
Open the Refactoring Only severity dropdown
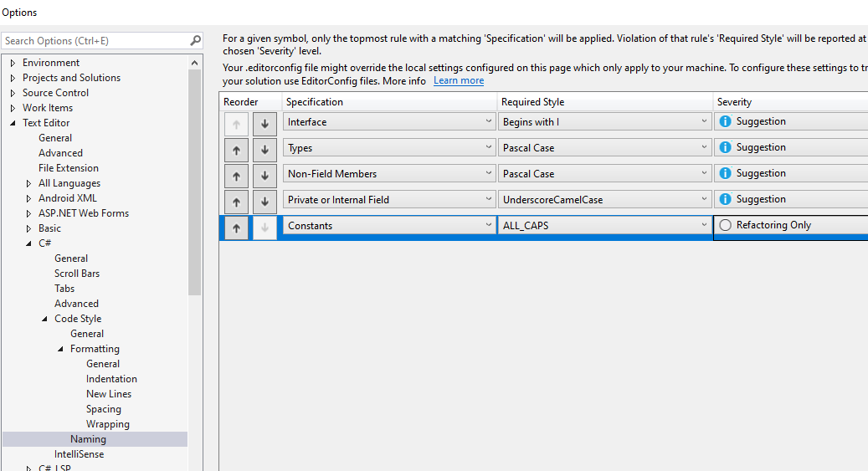click(x=791, y=225)
